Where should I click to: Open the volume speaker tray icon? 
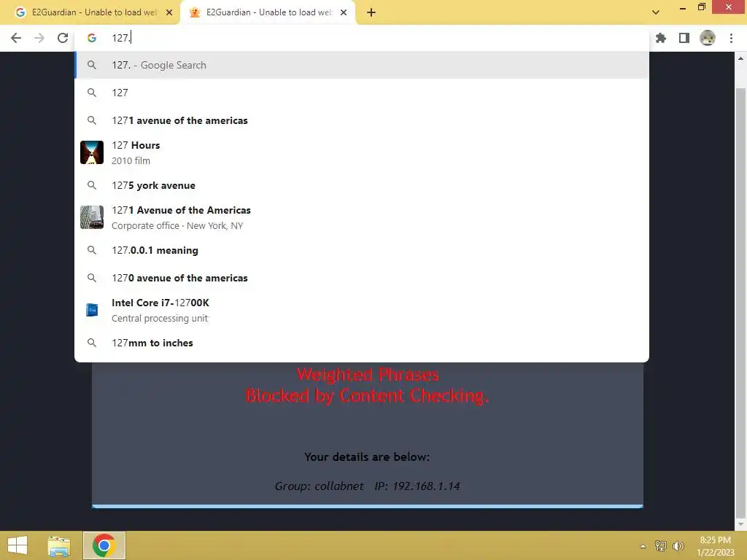click(678, 546)
